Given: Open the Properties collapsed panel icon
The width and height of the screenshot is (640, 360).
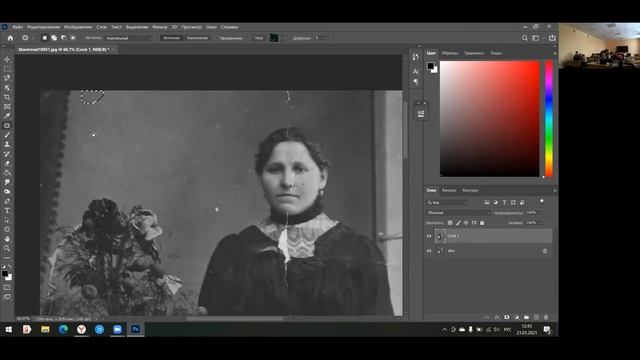Looking at the screenshot, I should (421, 114).
